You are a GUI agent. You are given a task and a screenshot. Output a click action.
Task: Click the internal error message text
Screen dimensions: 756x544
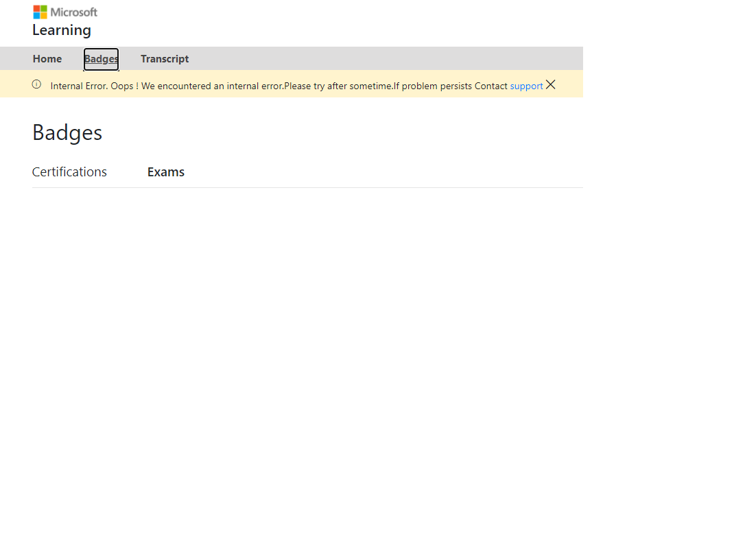(274, 86)
